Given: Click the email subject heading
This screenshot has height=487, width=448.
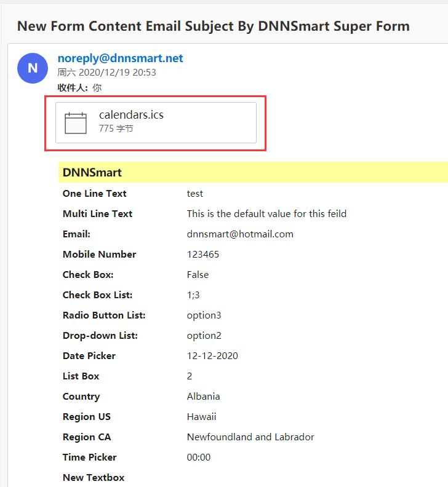Looking at the screenshot, I should pos(214,26).
